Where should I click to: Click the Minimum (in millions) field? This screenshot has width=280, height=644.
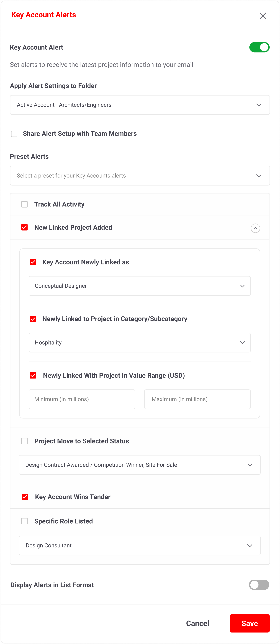[x=82, y=399]
